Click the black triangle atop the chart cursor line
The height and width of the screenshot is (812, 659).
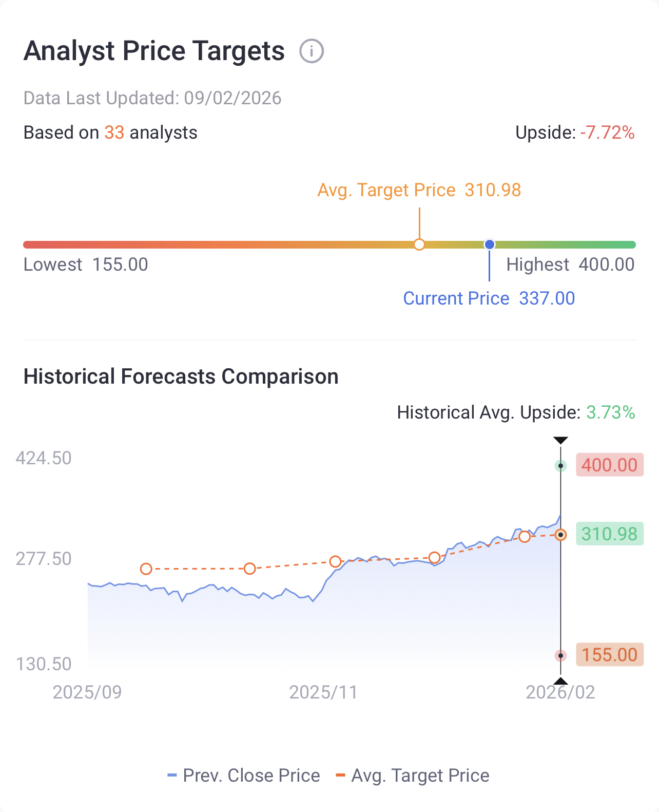pos(560,440)
